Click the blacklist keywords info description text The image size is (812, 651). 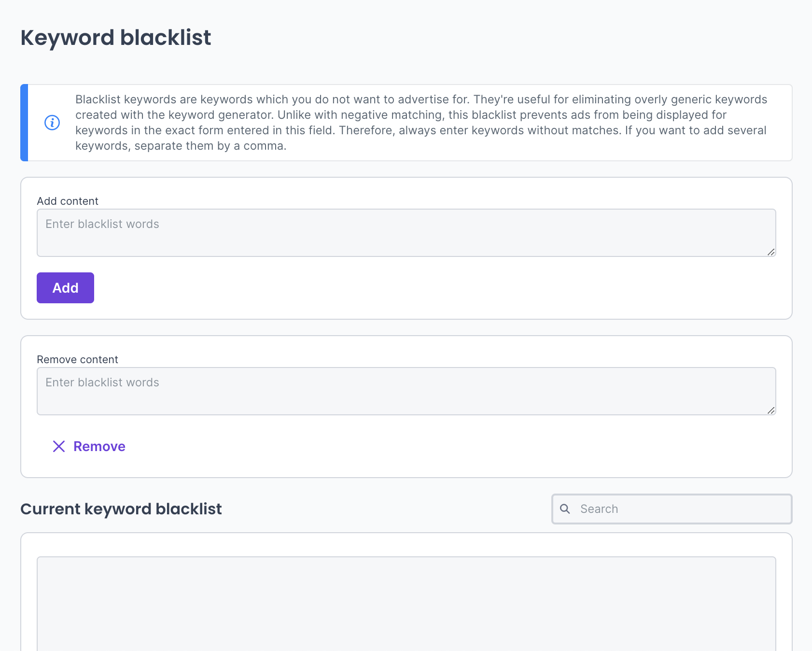point(420,123)
